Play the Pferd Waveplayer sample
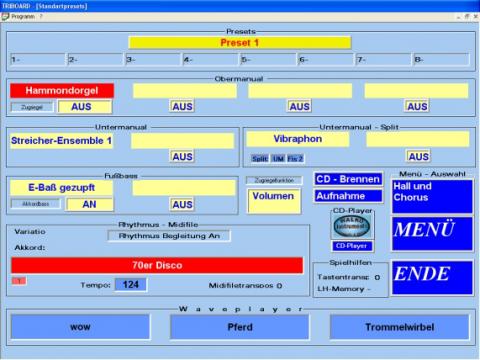The height and width of the screenshot is (360, 480). (x=240, y=327)
